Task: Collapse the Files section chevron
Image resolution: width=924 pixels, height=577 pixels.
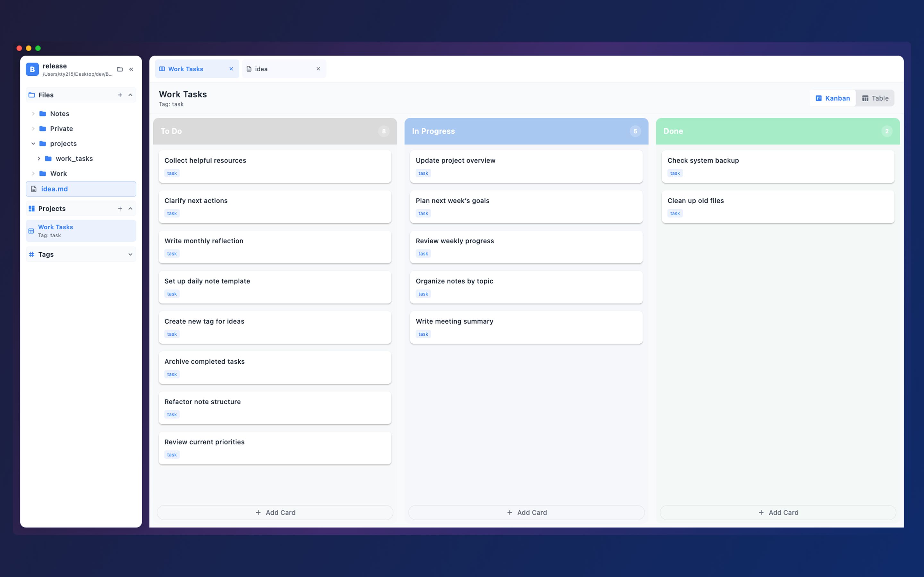Action: tap(130, 95)
